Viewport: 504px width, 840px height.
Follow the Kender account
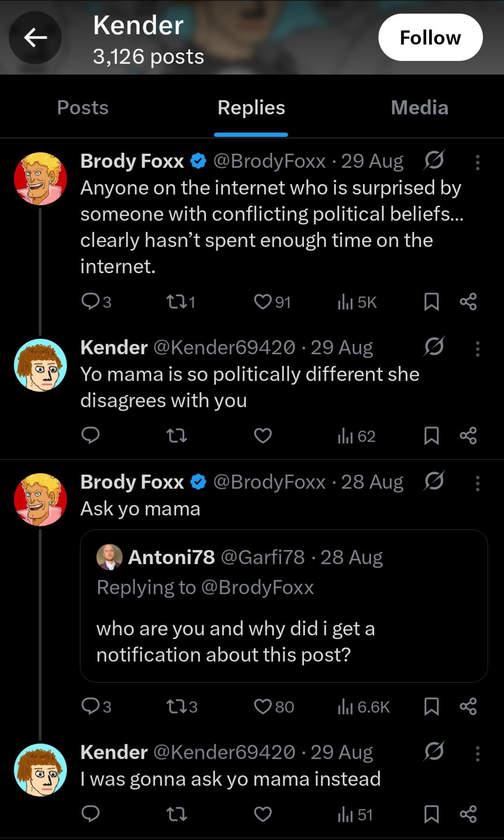pyautogui.click(x=430, y=37)
